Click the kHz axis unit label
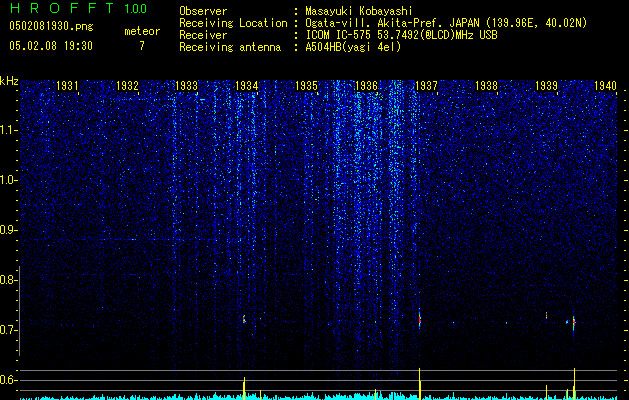 pyautogui.click(x=9, y=81)
